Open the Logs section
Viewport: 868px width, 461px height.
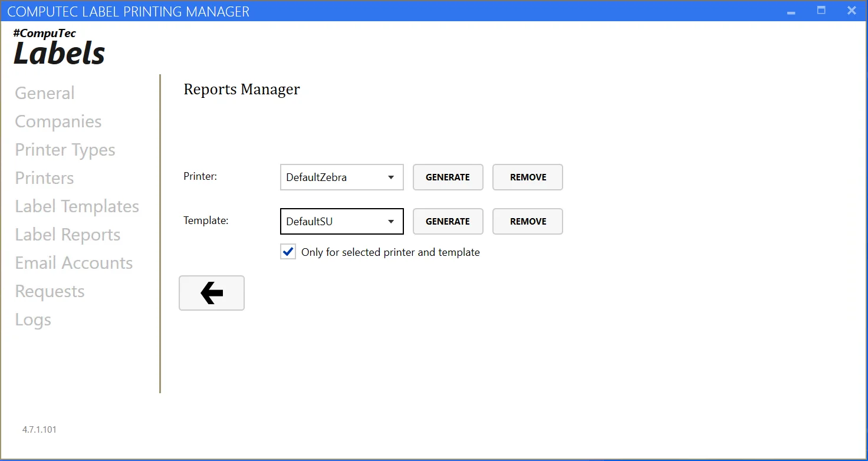[32, 319]
